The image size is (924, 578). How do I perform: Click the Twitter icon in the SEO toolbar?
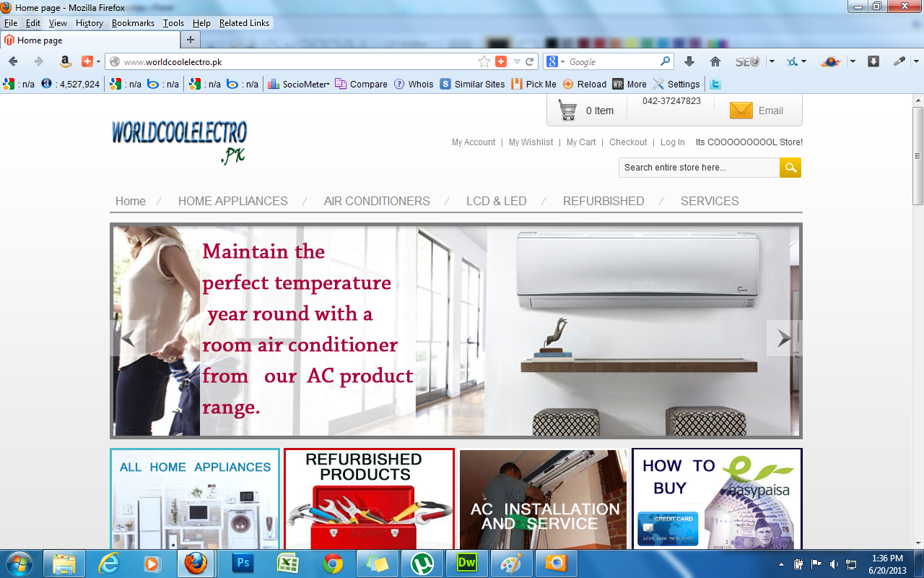715,84
